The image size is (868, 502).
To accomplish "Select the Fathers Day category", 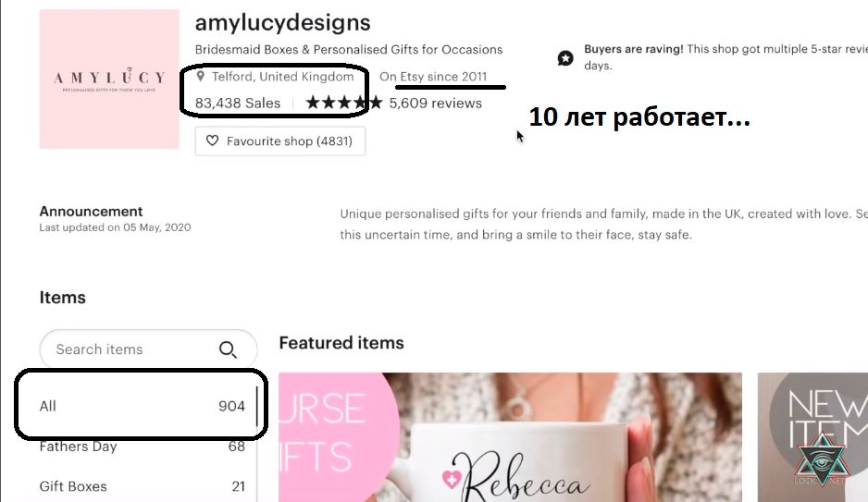I will click(x=142, y=447).
